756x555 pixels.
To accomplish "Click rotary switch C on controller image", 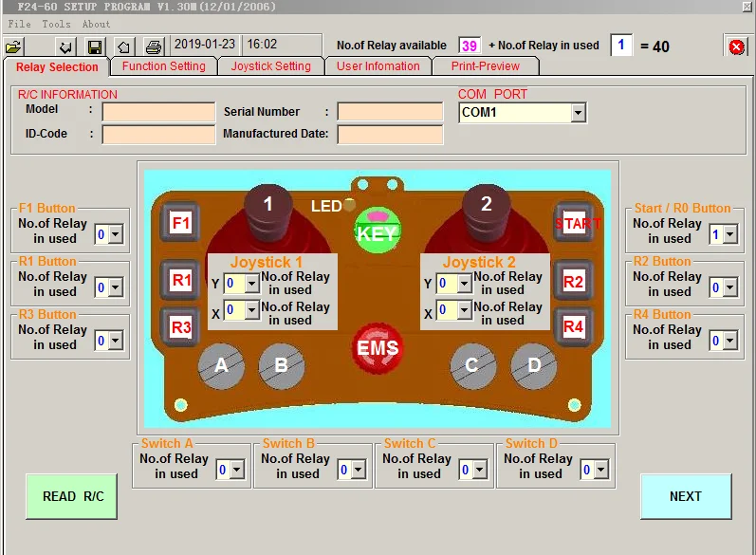I will click(x=473, y=366).
